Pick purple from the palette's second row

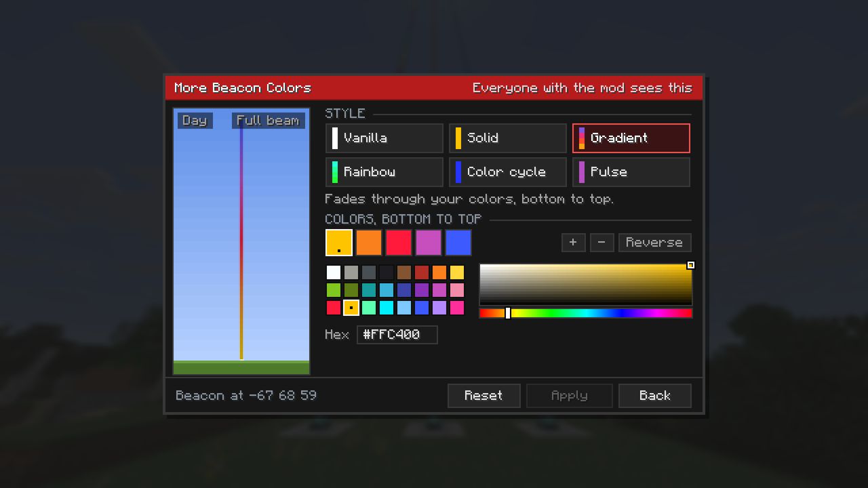(422, 290)
